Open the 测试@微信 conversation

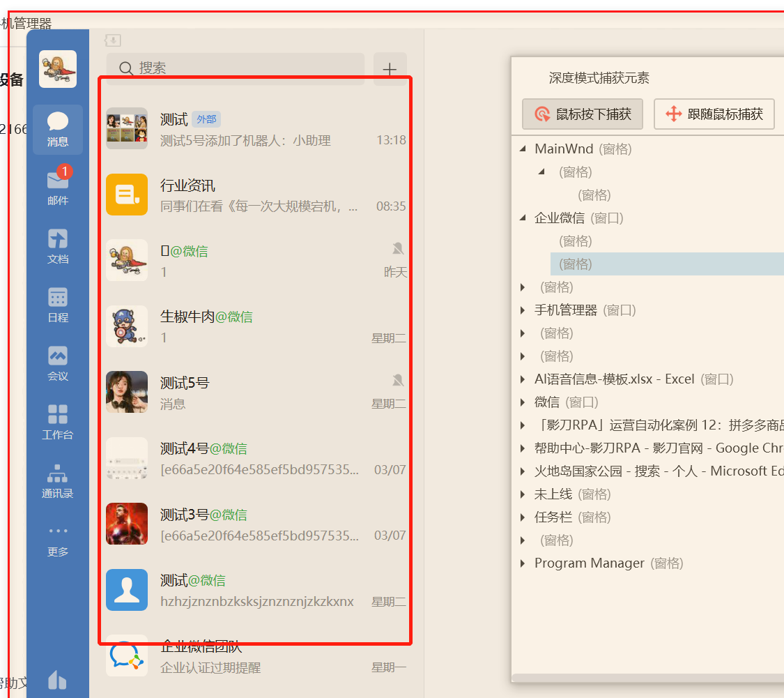coord(256,590)
